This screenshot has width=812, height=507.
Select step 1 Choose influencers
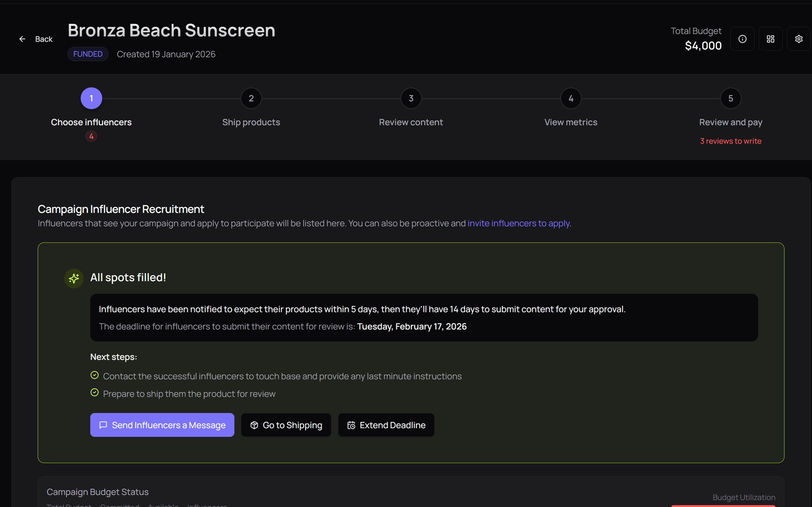(91, 98)
